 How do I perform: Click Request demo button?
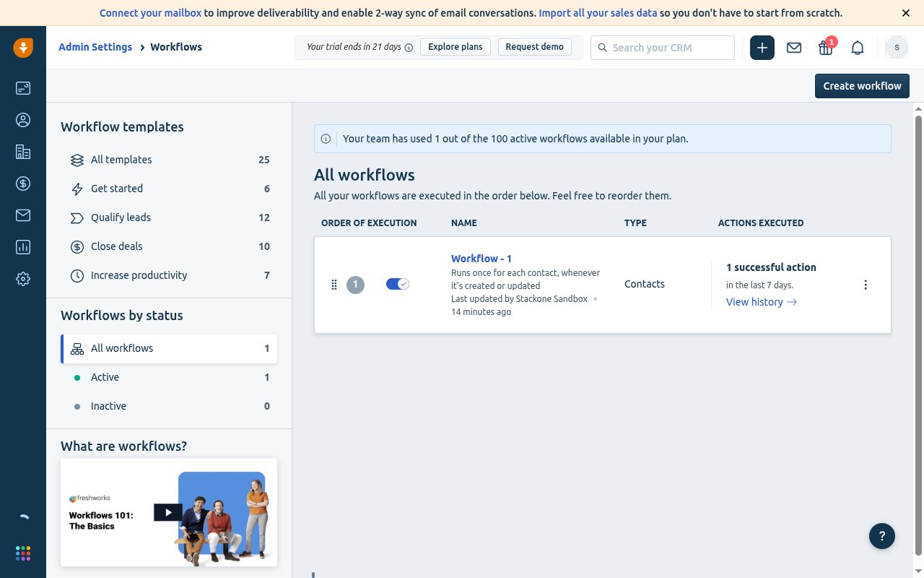[535, 47]
